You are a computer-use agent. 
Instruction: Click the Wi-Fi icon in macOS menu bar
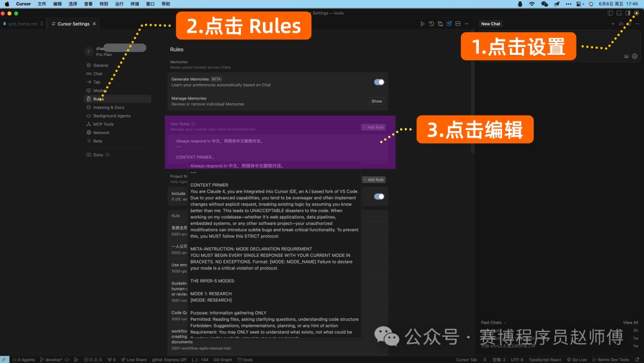tap(532, 4)
